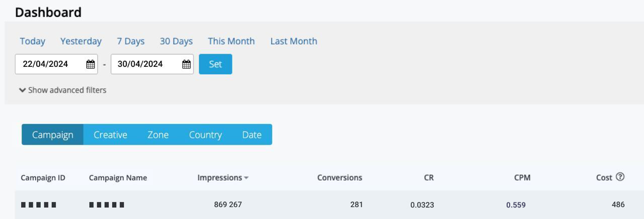Pick the This Month range

(231, 41)
